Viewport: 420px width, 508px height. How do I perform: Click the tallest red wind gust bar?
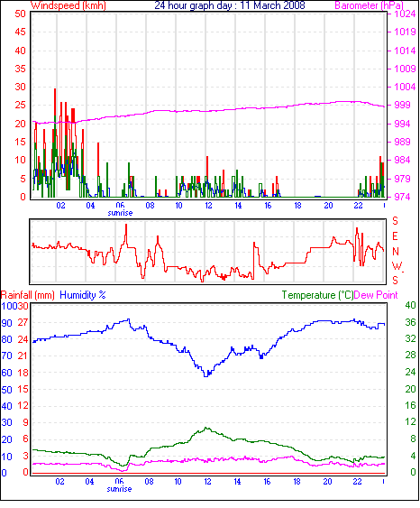point(55,106)
